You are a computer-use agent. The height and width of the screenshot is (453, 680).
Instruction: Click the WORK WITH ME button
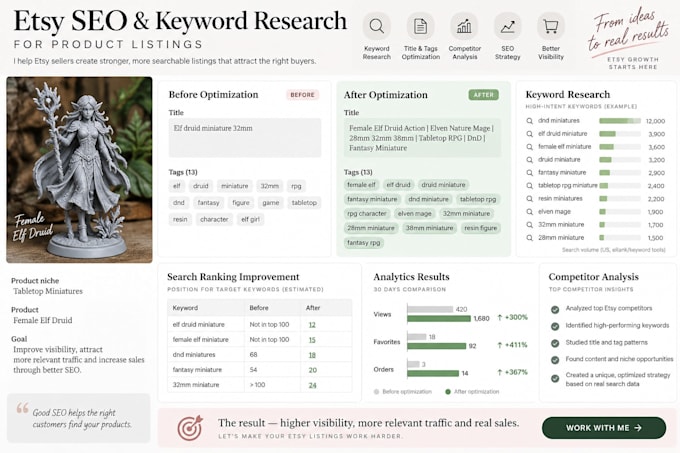pos(604,428)
